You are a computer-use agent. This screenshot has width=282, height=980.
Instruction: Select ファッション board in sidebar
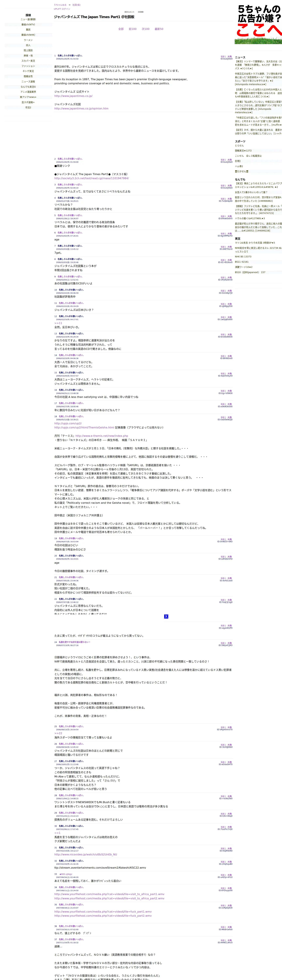28,66
